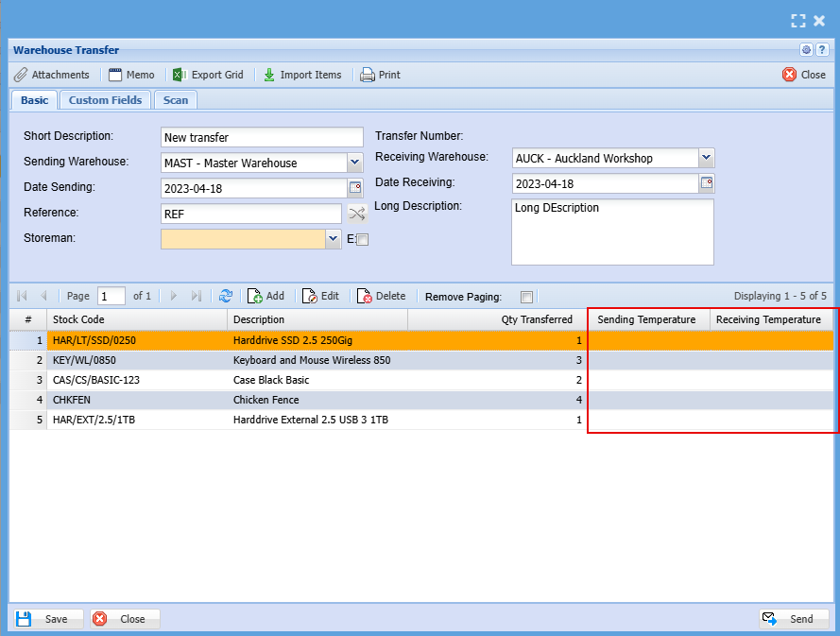Switch to the Scan tab

(175, 100)
